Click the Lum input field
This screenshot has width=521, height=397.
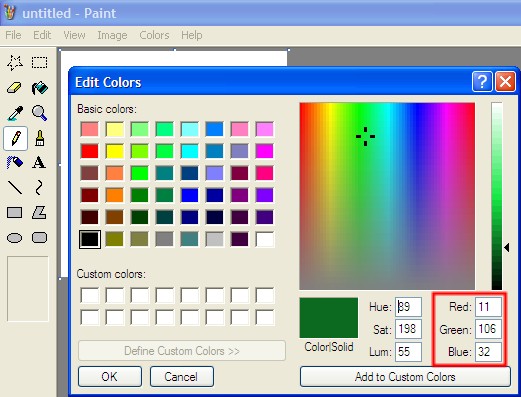[x=408, y=352]
